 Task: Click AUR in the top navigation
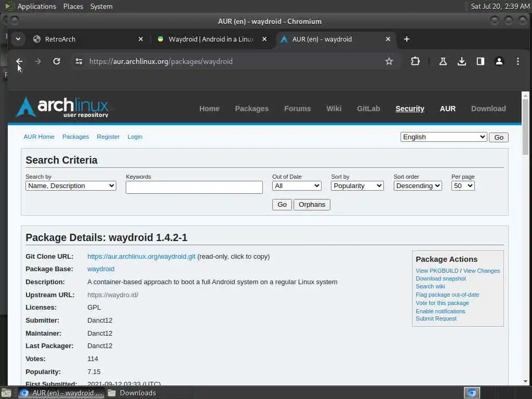pyautogui.click(x=448, y=109)
